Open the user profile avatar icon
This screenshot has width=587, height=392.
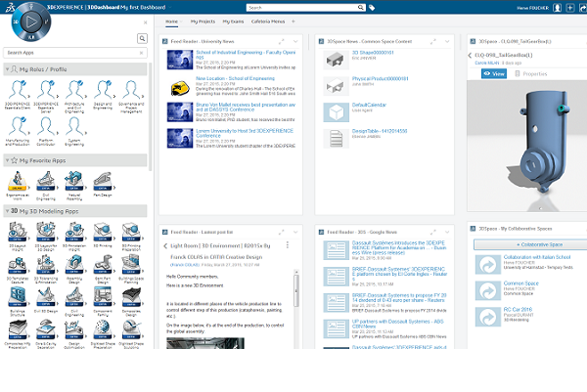click(557, 8)
